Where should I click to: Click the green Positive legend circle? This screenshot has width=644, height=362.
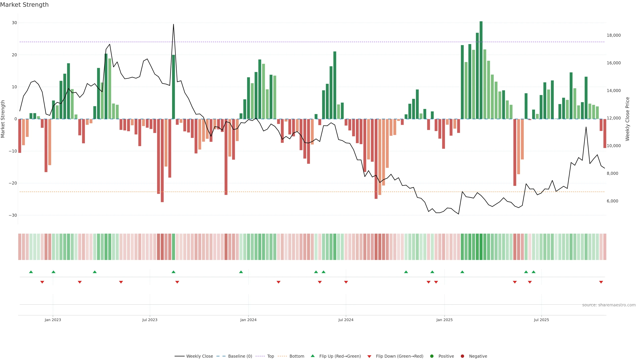click(x=432, y=356)
